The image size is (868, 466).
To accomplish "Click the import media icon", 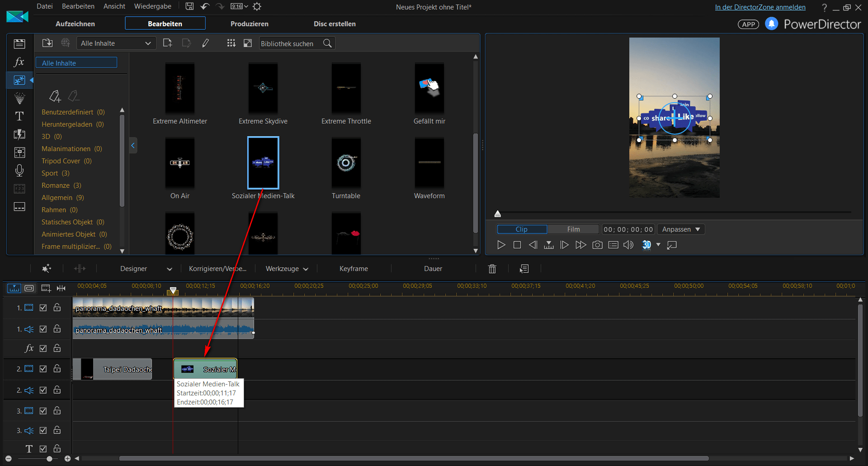I will tap(47, 43).
